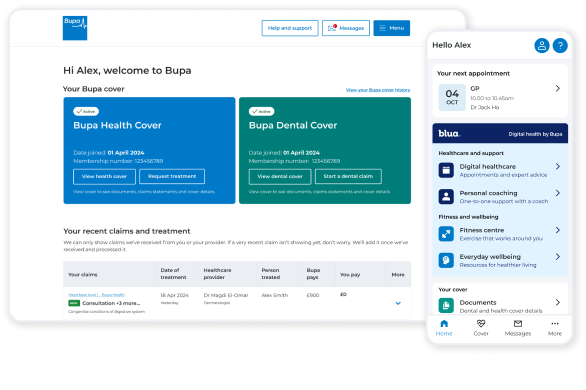Click the blua logo banner
The image size is (586, 390).
(500, 133)
